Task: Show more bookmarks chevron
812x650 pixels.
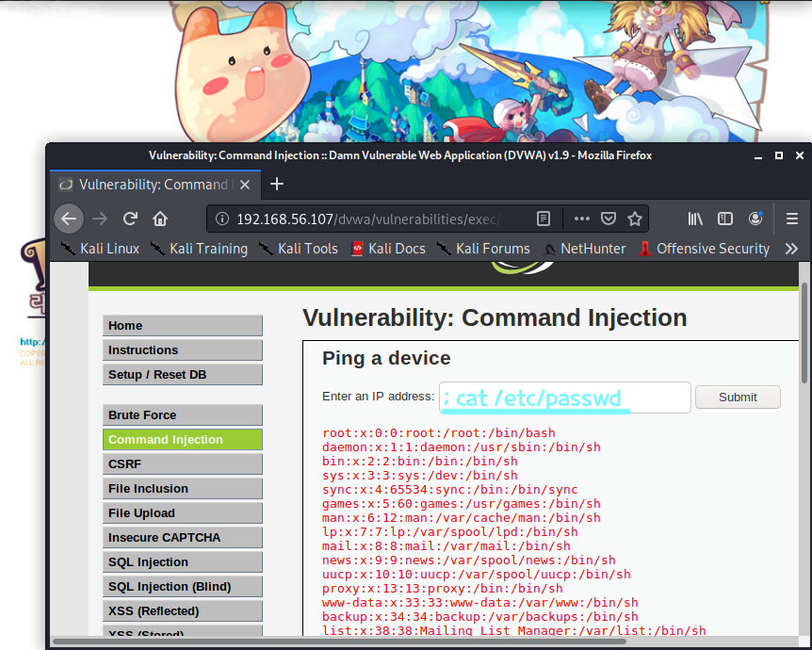Action: tap(791, 249)
